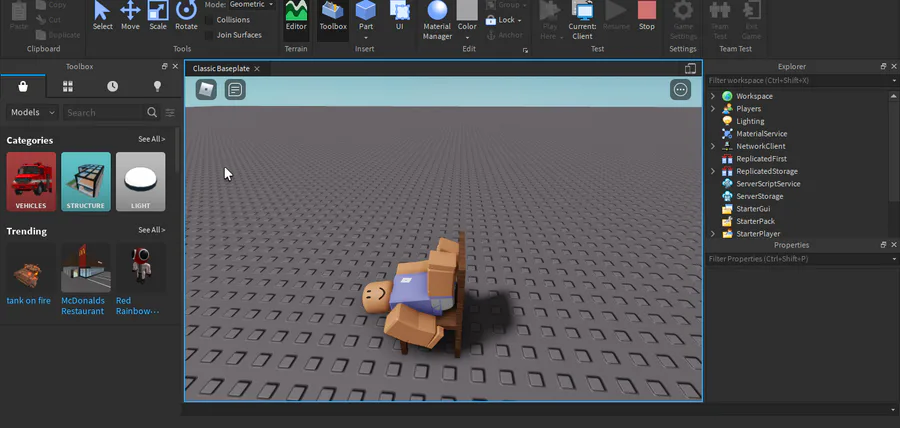This screenshot has height=428, width=900.
Task: Open the UI insert tool
Action: click(x=399, y=15)
